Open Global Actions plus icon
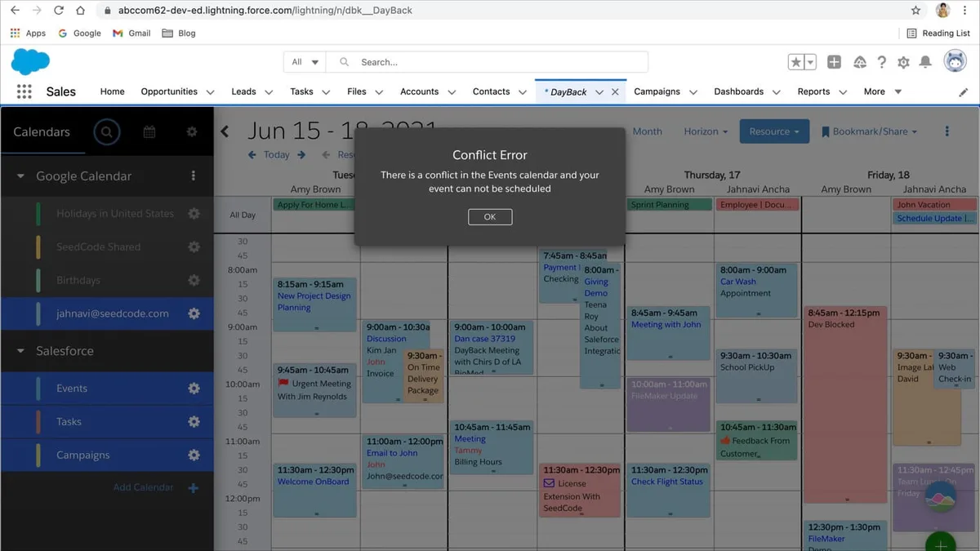The image size is (980, 551). point(834,62)
